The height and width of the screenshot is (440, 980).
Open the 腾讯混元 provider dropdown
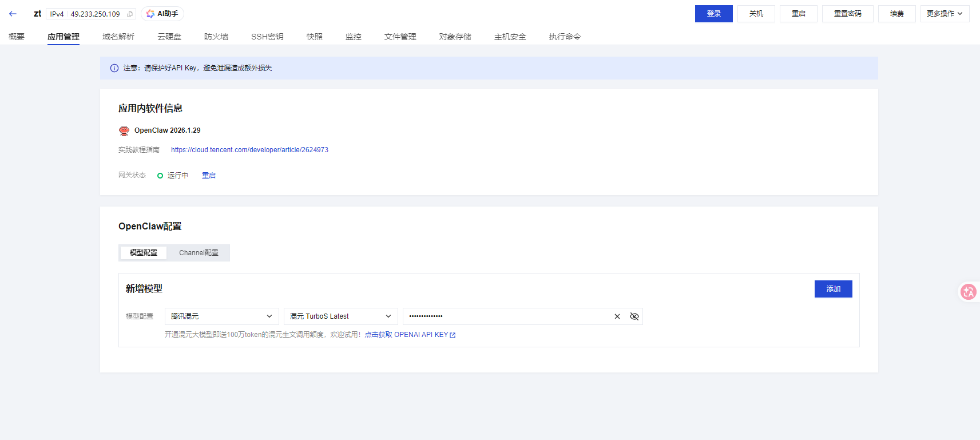[222, 316]
